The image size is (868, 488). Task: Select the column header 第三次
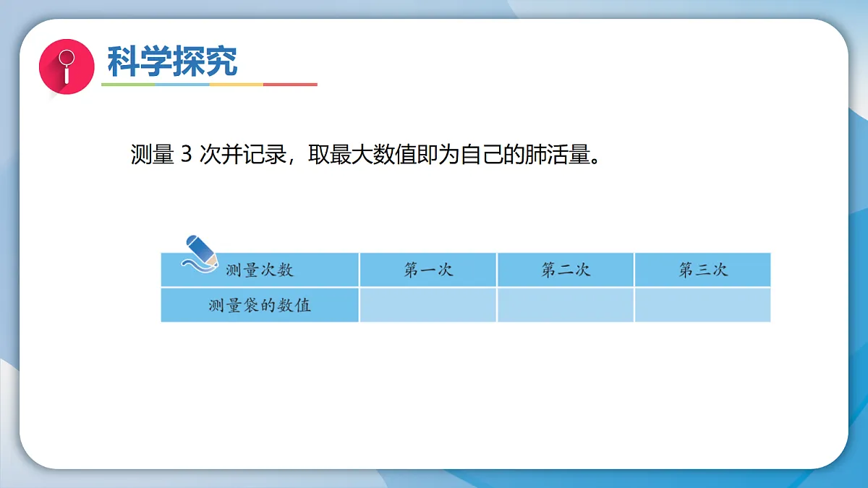703,270
